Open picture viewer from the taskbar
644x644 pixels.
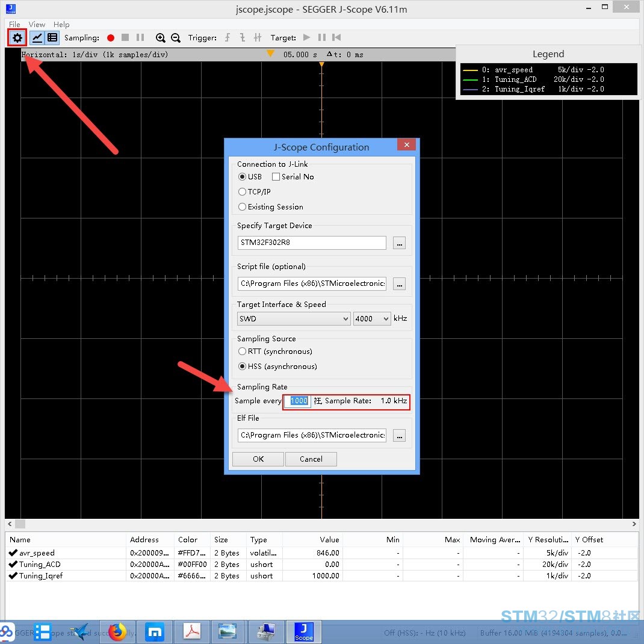coord(227,632)
